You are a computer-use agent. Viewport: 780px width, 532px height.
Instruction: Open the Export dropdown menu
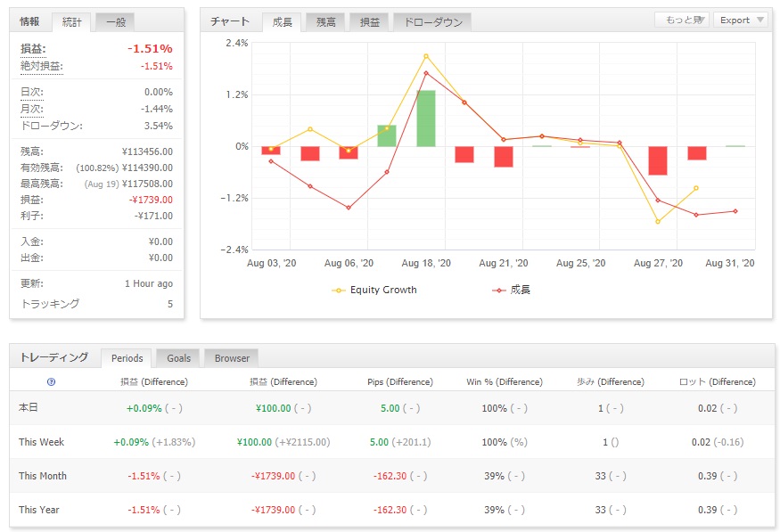point(741,20)
